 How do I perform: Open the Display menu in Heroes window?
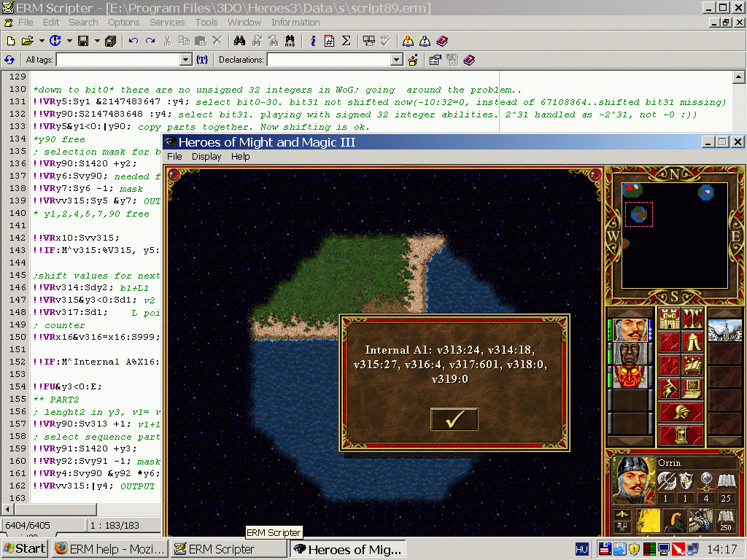point(206,157)
